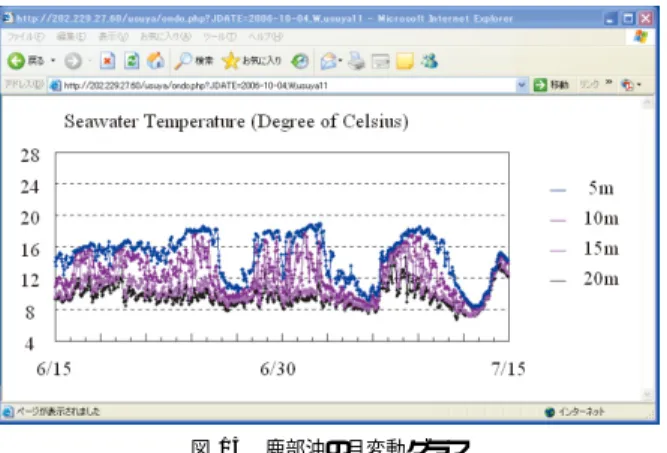
Task: Click the Internet zone globe icon in status bar
Action: click(x=550, y=412)
